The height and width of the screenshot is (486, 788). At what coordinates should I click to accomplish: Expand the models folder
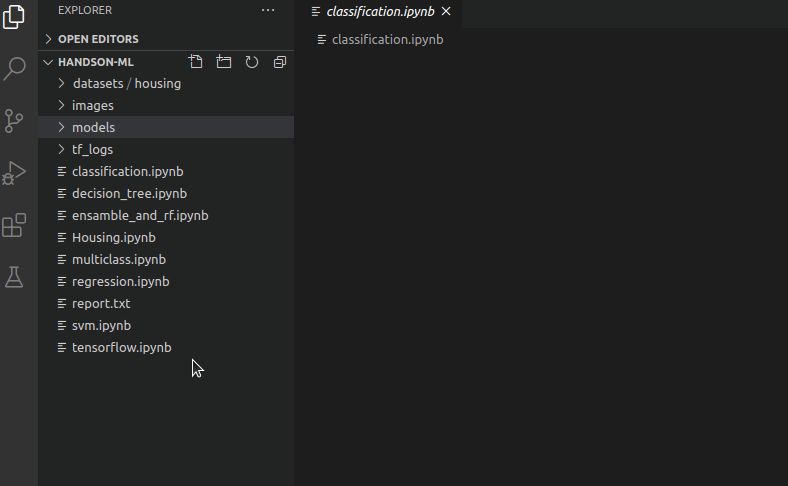coord(166,127)
